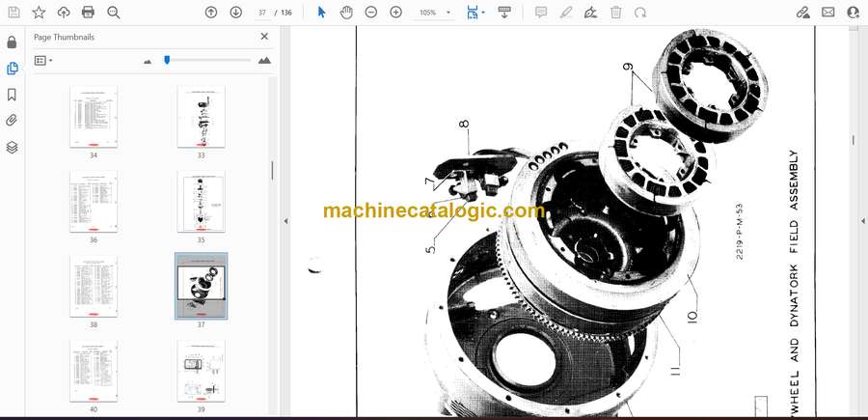Select the page 38 thumbnail

(94, 286)
